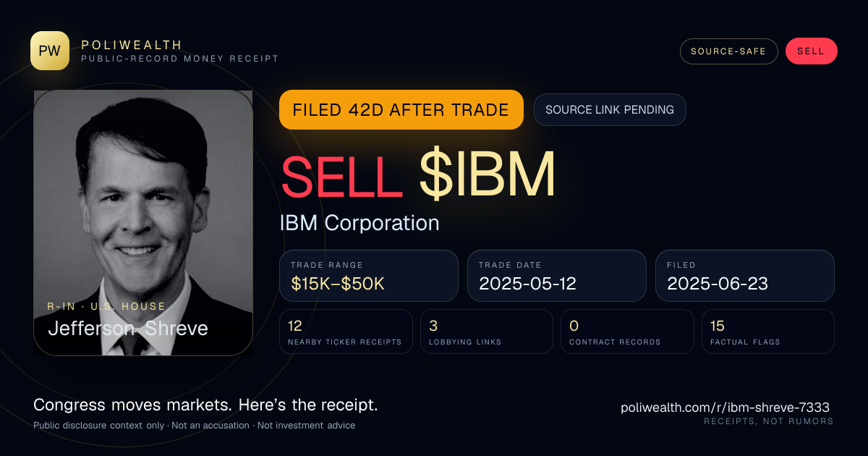
Task: Click the POLIWEALTH brand title
Action: (x=132, y=45)
